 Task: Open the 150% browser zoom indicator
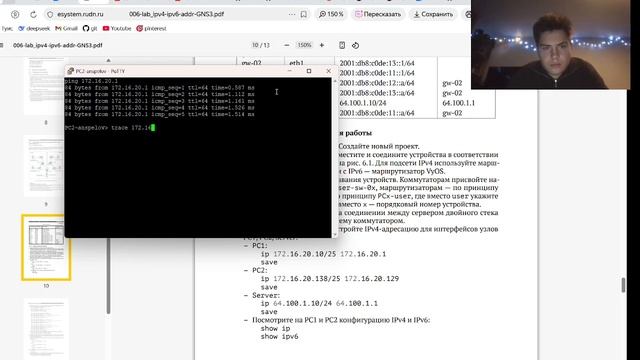pyautogui.click(x=331, y=14)
